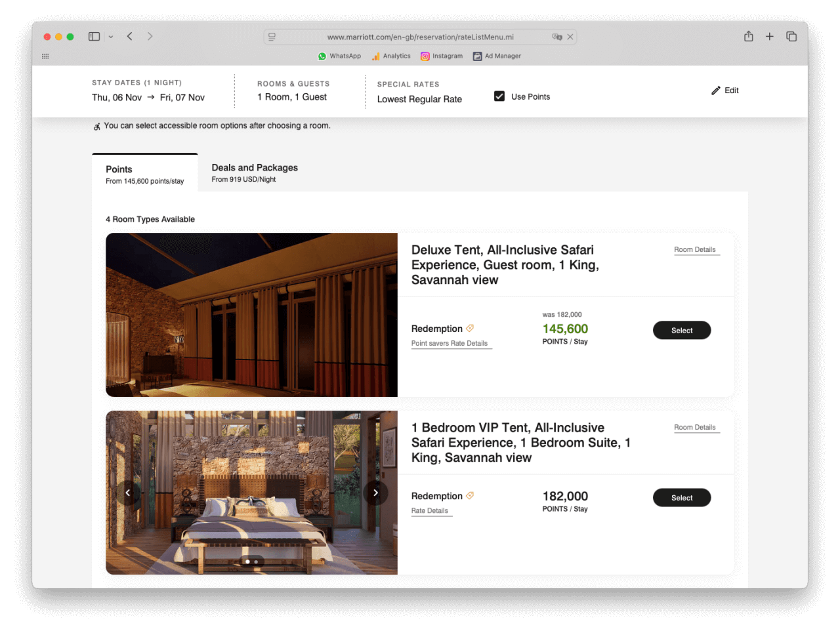Click the Deluxe Tent room photo
Viewport: 840px width, 631px height.
[x=251, y=315]
